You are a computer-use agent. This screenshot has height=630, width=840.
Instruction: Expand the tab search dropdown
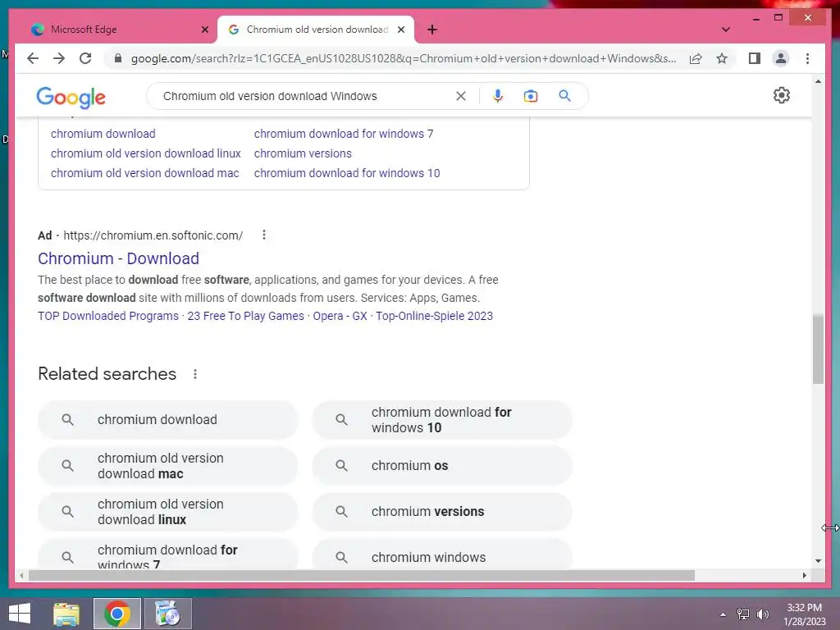point(725,30)
